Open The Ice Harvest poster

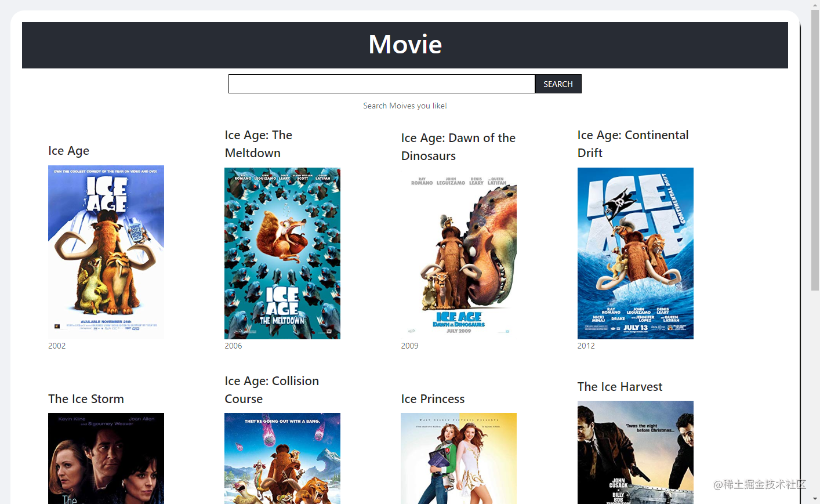point(636,452)
